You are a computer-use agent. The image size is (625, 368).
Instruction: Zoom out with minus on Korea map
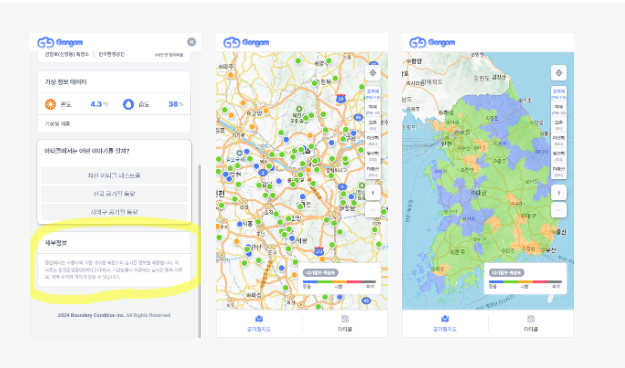pos(558,210)
